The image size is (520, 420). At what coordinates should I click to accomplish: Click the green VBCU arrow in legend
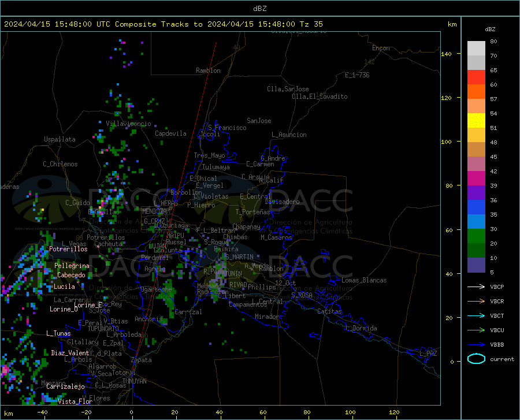point(476,330)
